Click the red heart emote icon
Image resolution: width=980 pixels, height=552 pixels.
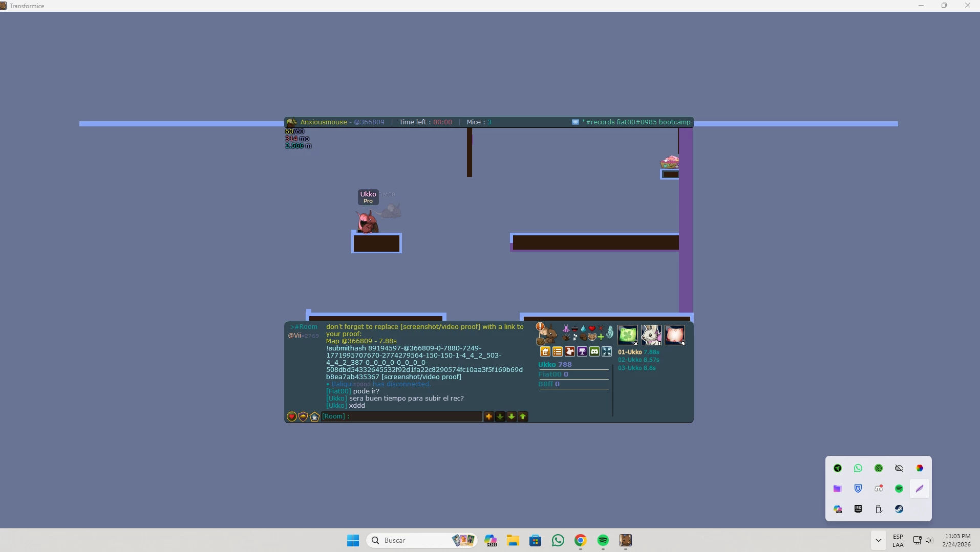[x=592, y=328]
